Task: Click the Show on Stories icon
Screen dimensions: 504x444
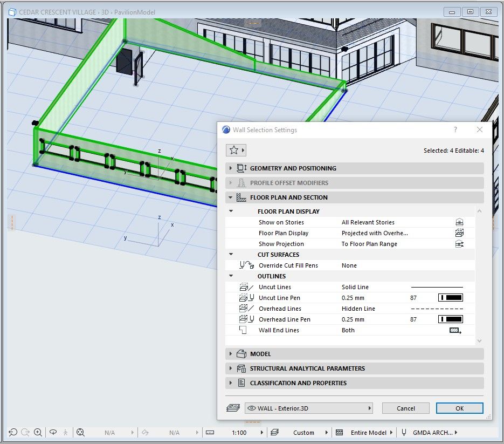Action: click(x=459, y=222)
